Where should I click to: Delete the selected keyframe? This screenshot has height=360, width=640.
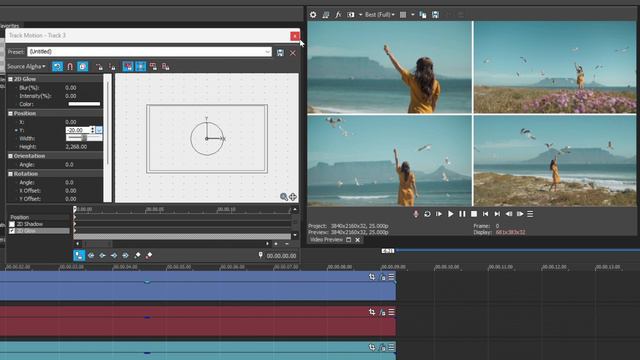coord(149,256)
